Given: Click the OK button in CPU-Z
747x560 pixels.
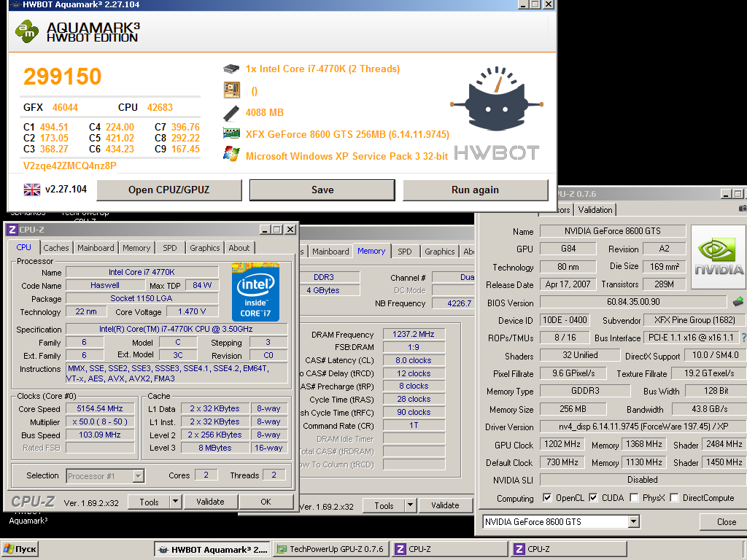Looking at the screenshot, I should (x=266, y=502).
